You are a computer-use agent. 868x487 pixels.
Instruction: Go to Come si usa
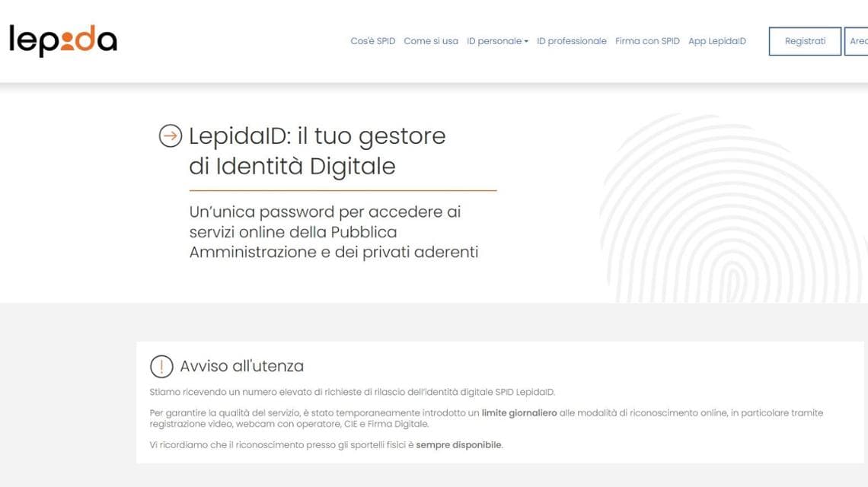[x=431, y=41]
